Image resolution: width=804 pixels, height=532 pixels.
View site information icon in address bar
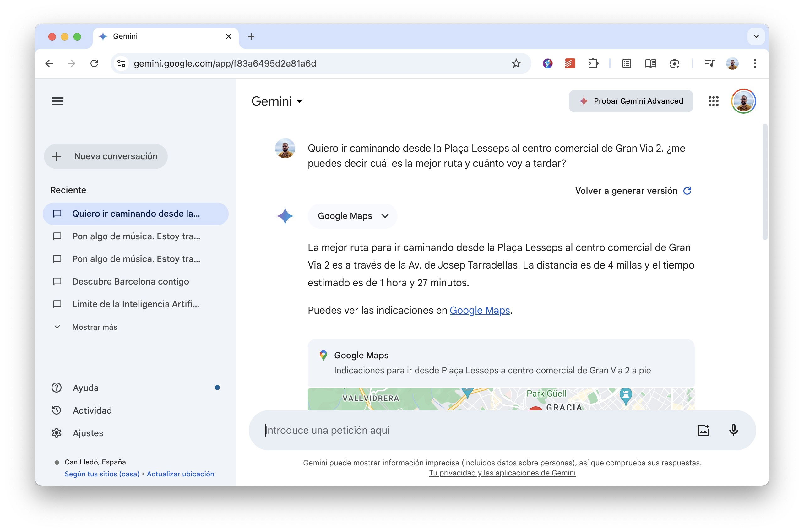click(x=121, y=63)
